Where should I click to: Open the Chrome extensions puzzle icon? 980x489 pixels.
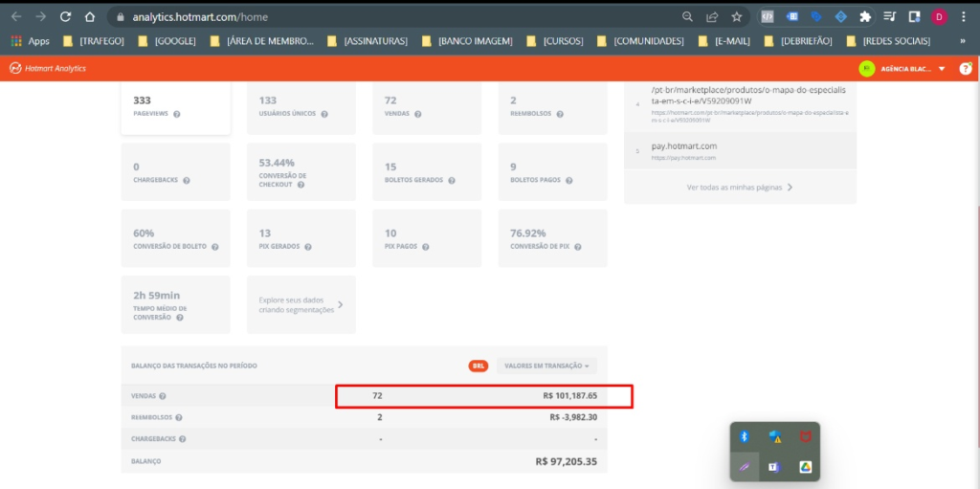(x=865, y=16)
